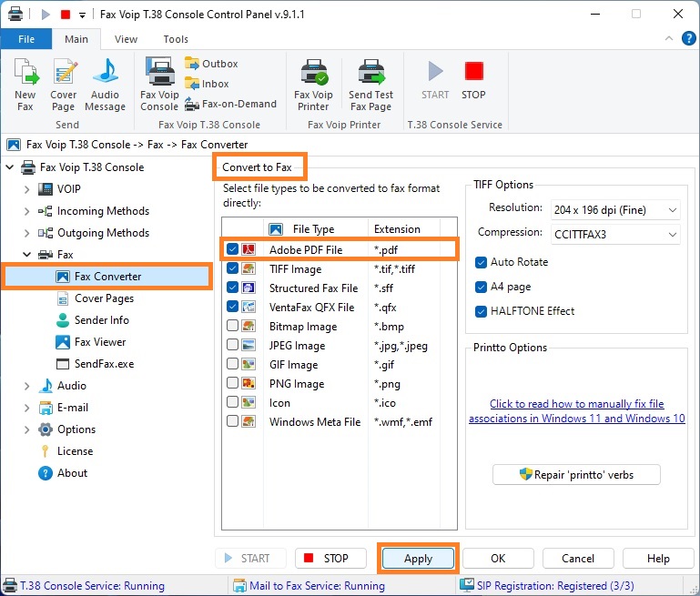Image resolution: width=700 pixels, height=596 pixels.
Task: Expand the Incoming Methods node
Action: point(26,211)
